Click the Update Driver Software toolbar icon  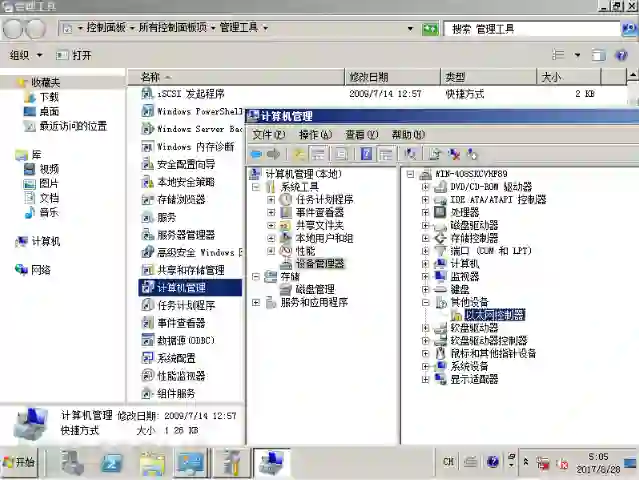435,154
